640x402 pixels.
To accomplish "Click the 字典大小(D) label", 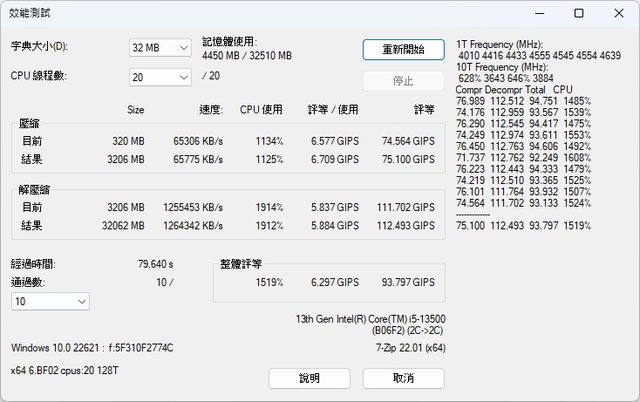I will click(42, 47).
